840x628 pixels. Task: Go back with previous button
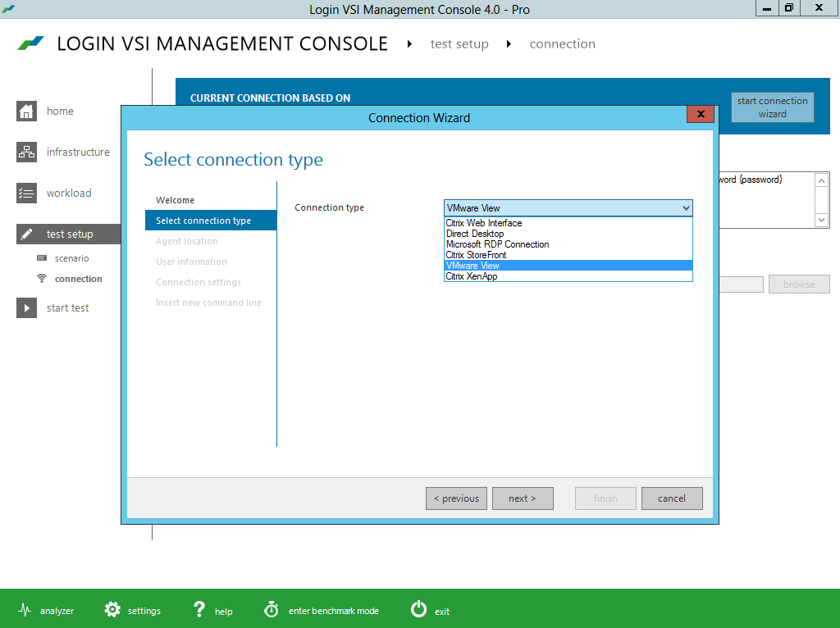coord(456,498)
